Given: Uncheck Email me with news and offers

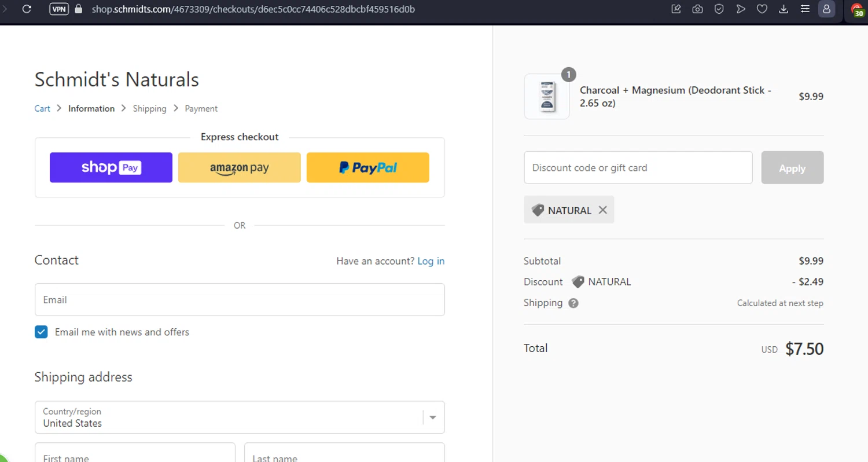Looking at the screenshot, I should tap(41, 332).
